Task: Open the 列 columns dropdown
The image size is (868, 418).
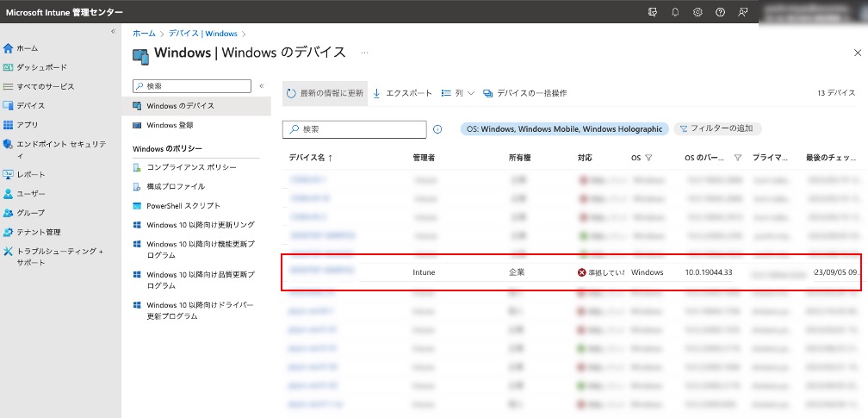Action: (458, 93)
